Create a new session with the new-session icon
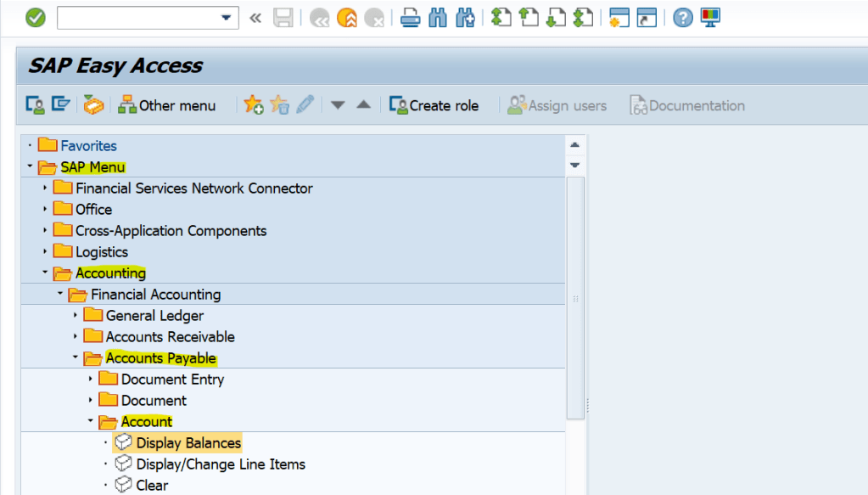The height and width of the screenshot is (495, 868). pyautogui.click(x=619, y=17)
